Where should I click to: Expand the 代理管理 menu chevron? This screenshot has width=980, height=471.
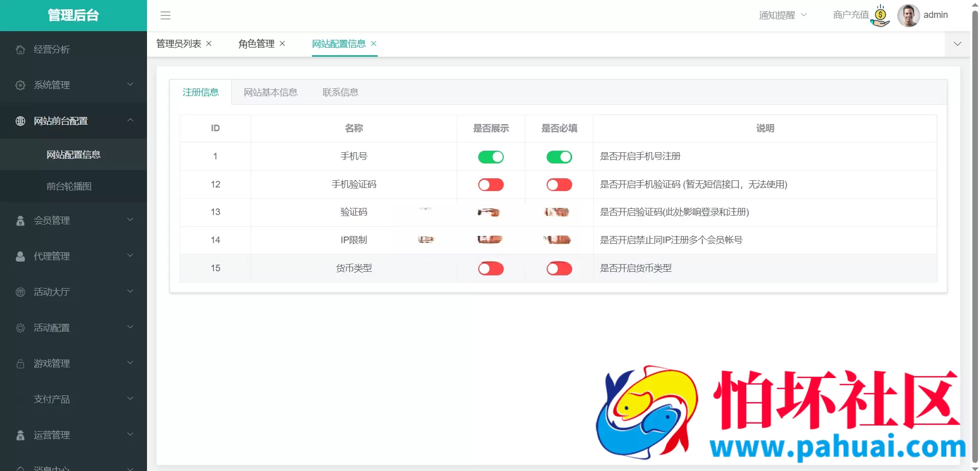[130, 255]
